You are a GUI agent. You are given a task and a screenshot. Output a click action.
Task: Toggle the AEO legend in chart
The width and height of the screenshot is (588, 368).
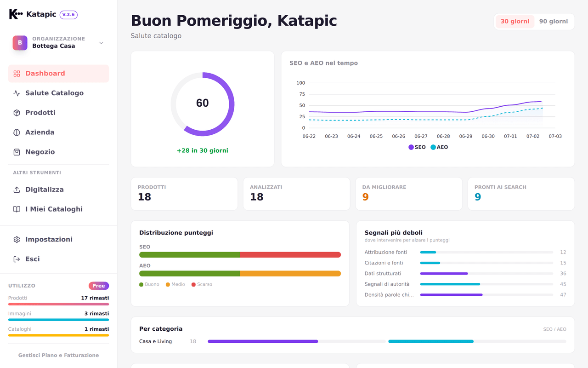click(x=439, y=147)
